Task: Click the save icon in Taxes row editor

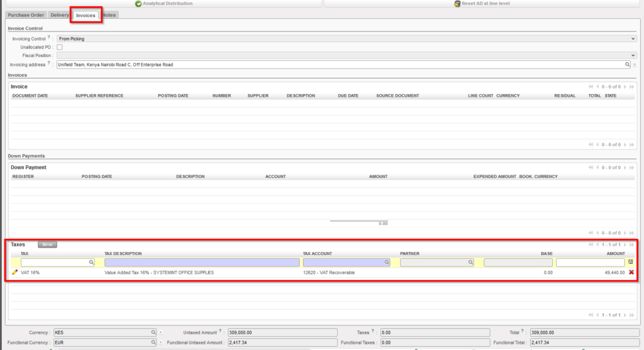Action: tap(631, 262)
